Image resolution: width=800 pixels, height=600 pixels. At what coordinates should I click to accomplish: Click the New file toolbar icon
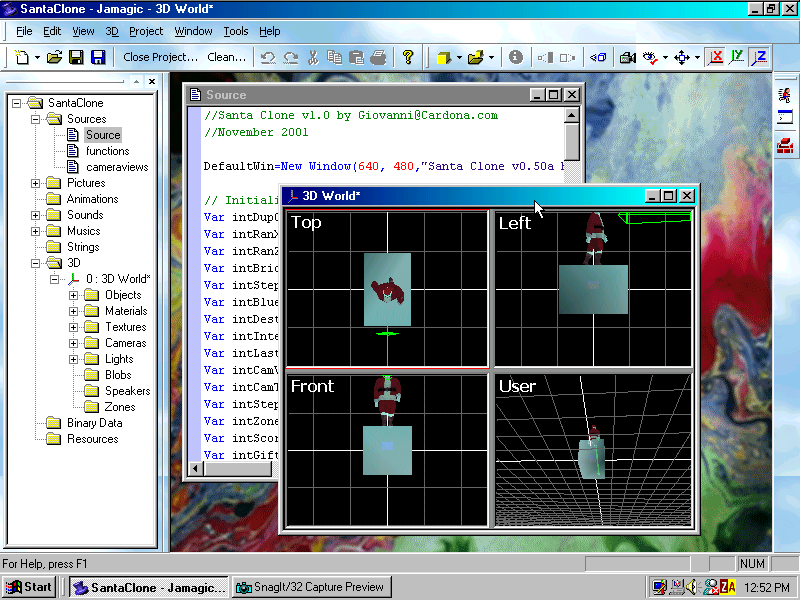21,57
